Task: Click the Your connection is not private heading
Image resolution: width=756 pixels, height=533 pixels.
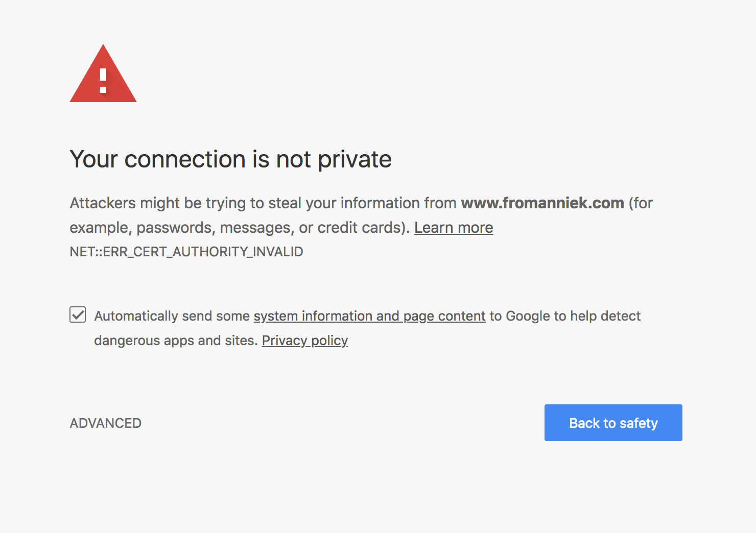Action: 230,159
